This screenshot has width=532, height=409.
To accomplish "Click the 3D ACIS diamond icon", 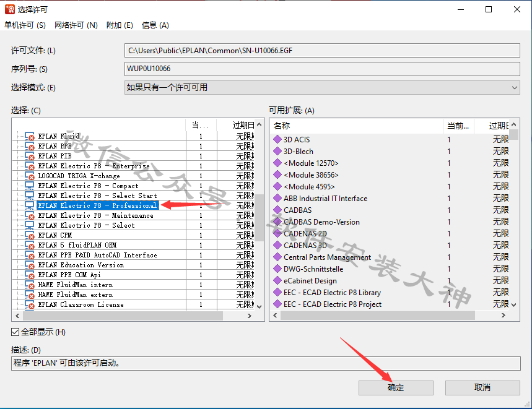I will tap(277, 139).
